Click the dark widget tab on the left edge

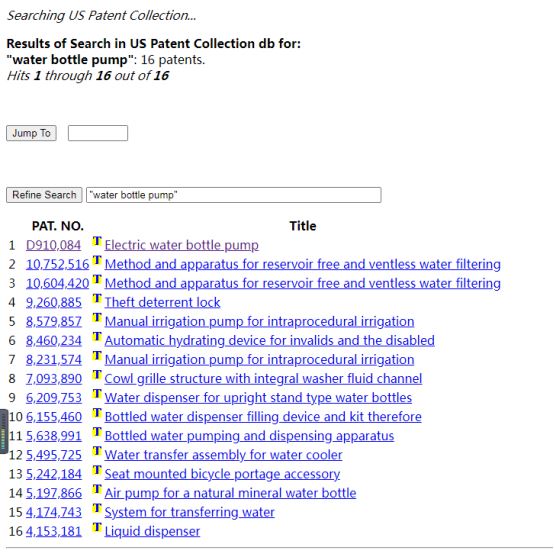pos(4,432)
